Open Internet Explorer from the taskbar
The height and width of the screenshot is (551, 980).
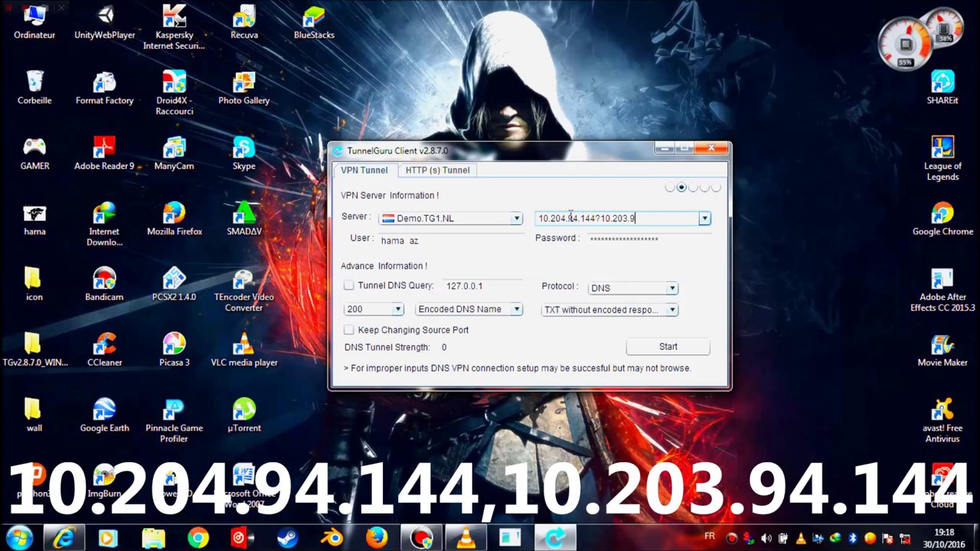(64, 539)
